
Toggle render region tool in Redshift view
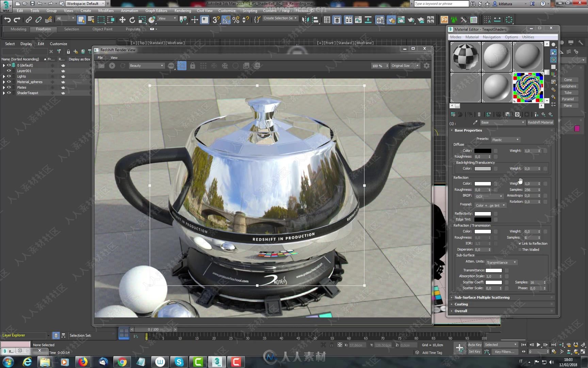pyautogui.click(x=182, y=65)
